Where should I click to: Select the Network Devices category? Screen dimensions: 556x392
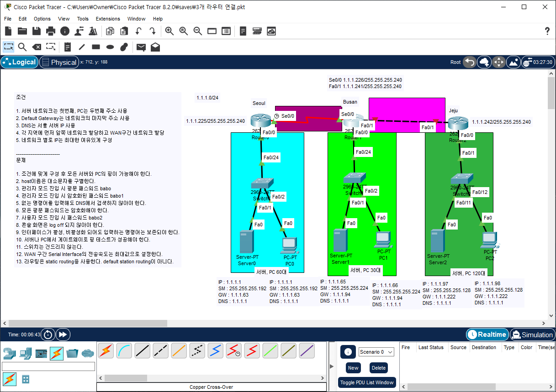(x=9, y=353)
